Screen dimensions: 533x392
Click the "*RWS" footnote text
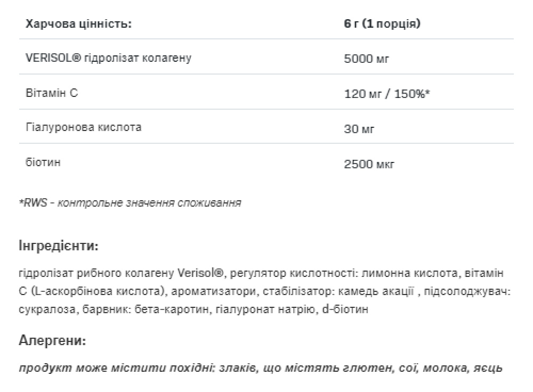click(33, 202)
